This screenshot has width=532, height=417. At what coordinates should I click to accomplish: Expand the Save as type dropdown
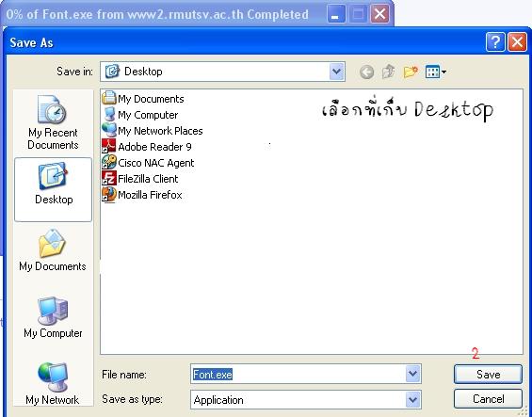click(412, 400)
